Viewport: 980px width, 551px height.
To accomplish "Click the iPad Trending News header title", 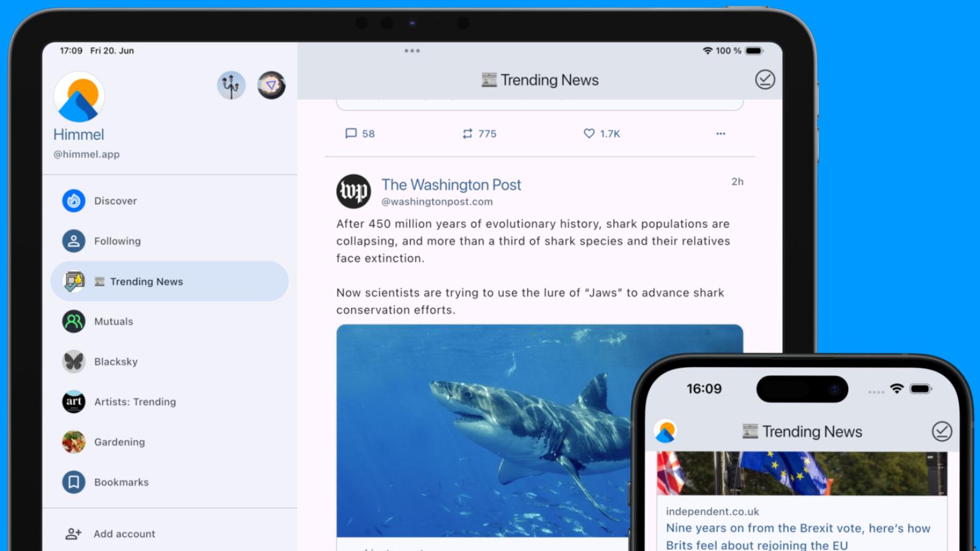I will pyautogui.click(x=540, y=80).
